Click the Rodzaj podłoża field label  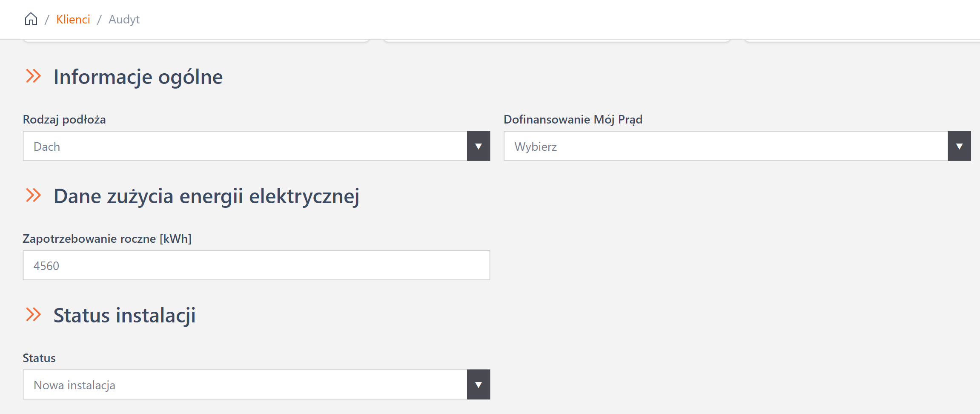[64, 120]
